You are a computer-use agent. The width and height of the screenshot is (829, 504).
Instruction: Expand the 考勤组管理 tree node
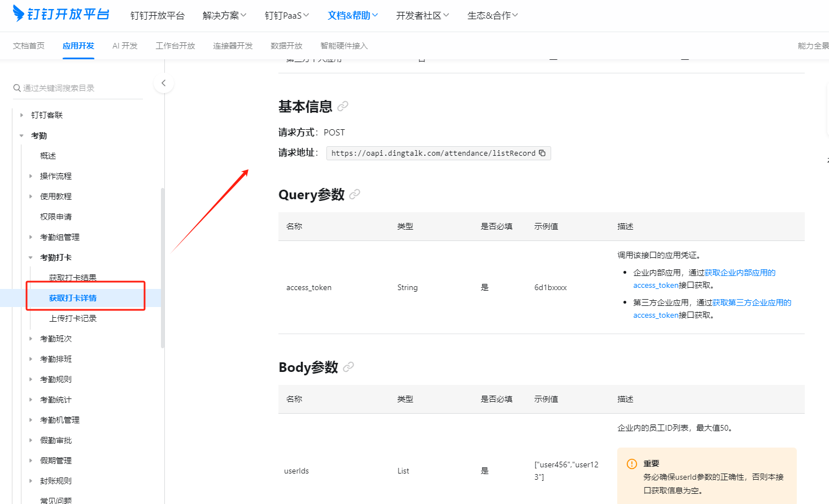tap(30, 237)
